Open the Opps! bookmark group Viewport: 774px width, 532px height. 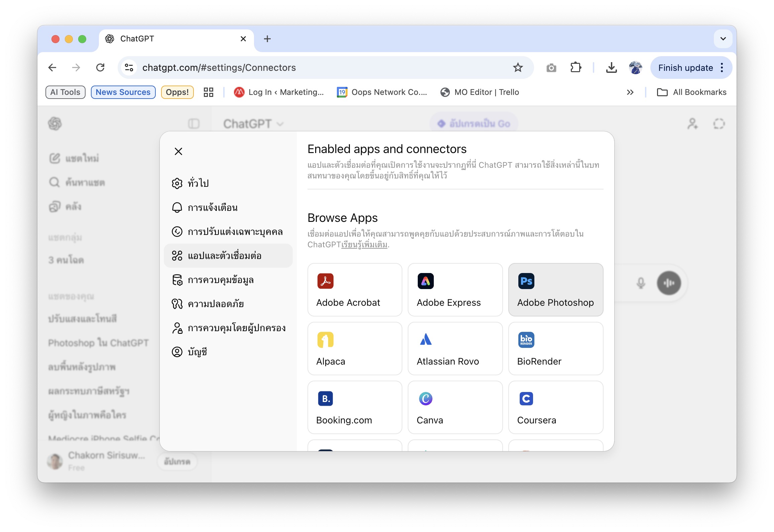click(x=177, y=92)
